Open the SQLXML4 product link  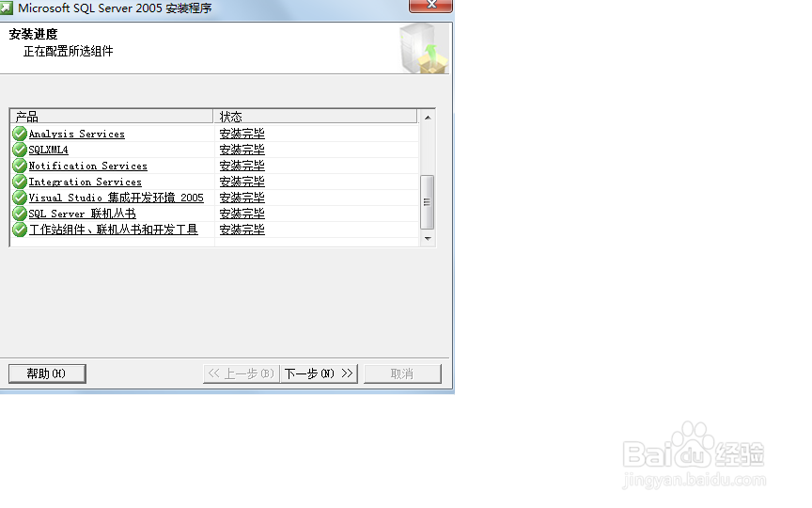click(x=48, y=150)
